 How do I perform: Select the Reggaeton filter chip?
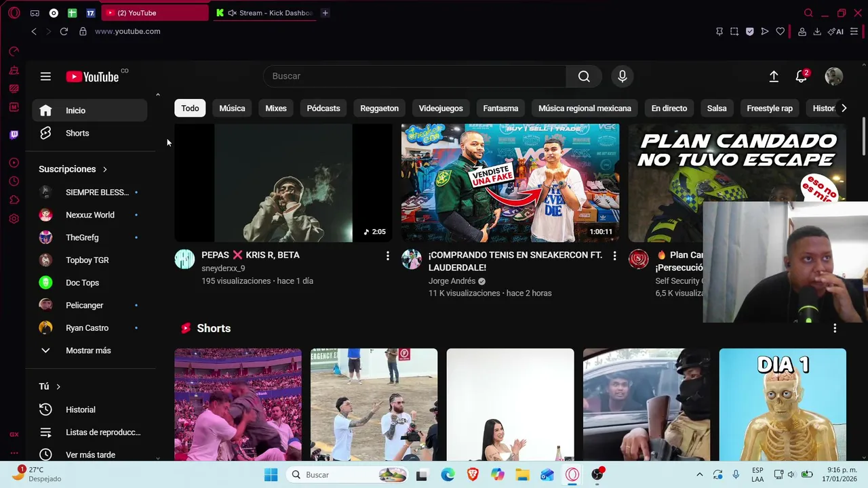tap(379, 108)
